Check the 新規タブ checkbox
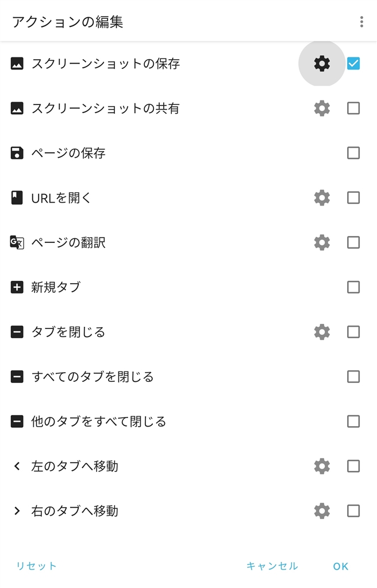Screen dimensions: 377x588 tap(353, 287)
